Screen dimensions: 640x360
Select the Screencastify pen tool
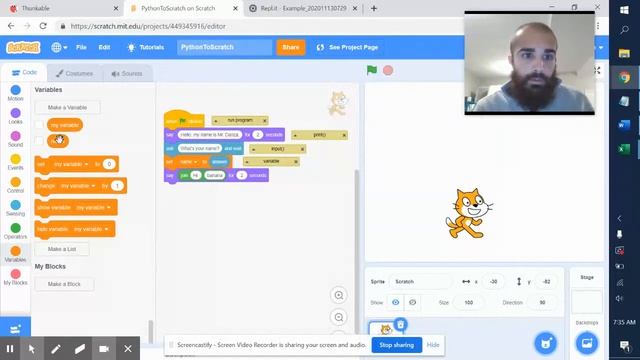[56, 349]
